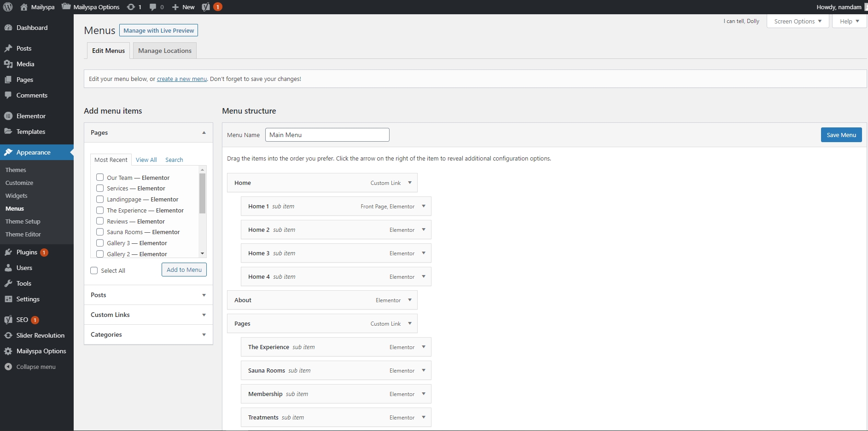Open Plugins from the sidebar
Screen dimensions: 868x431
click(x=27, y=252)
